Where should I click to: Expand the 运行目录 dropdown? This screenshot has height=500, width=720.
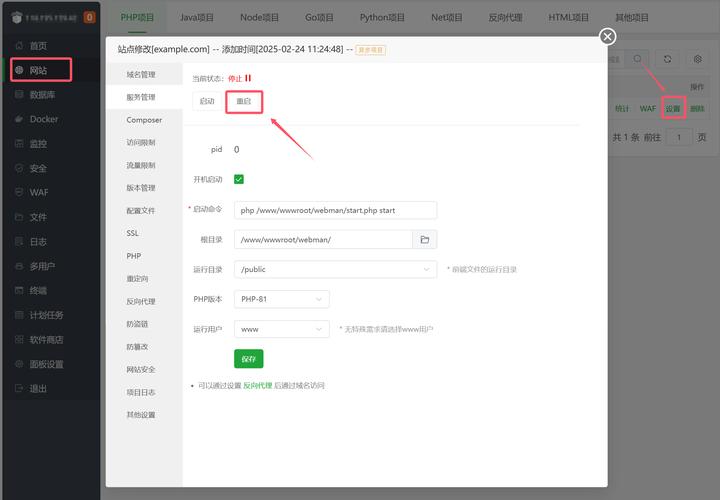[x=335, y=269]
